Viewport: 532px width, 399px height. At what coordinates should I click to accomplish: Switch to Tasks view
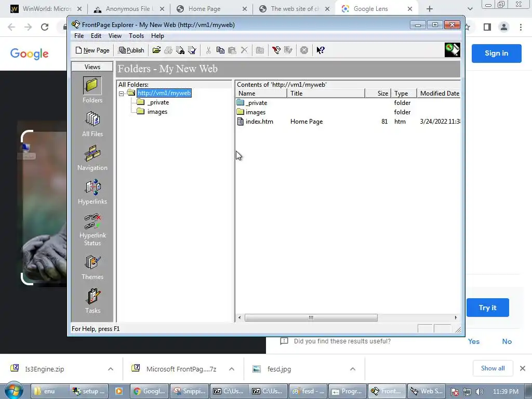pyautogui.click(x=92, y=301)
